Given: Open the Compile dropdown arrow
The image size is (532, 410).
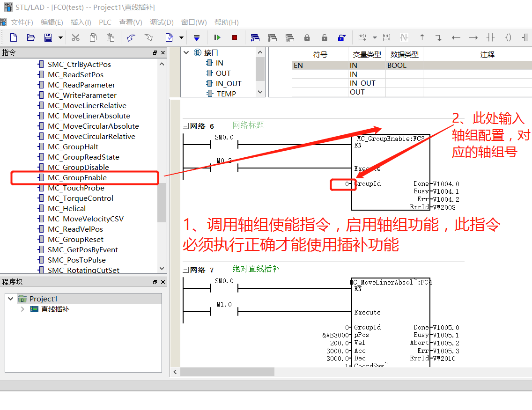Looking at the screenshot, I should pos(182,37).
